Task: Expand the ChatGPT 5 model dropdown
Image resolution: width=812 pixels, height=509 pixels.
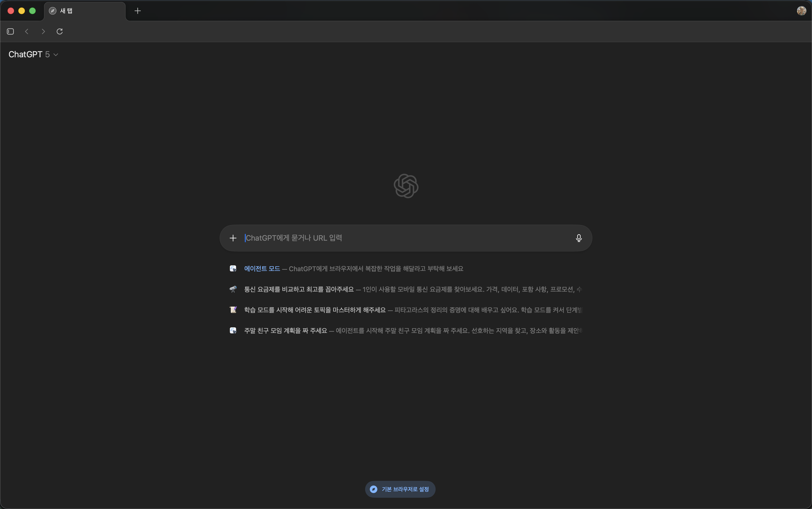Action: pyautogui.click(x=29, y=54)
